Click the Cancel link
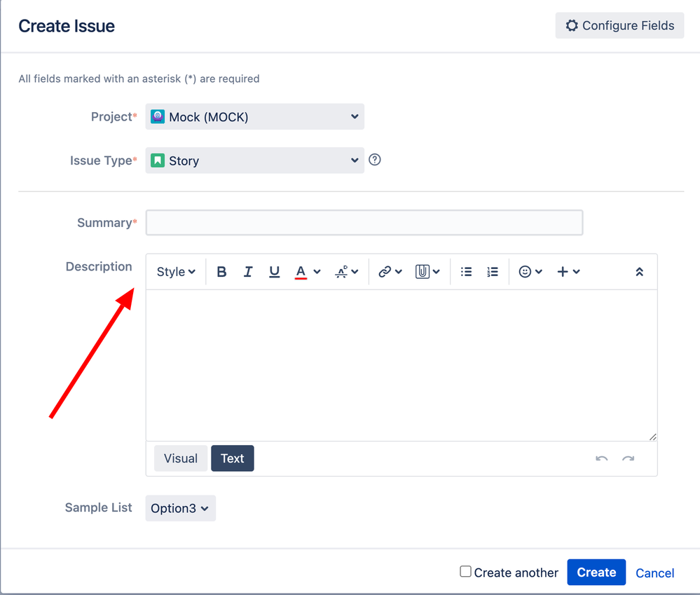Screen dimensions: 700x595 pyautogui.click(x=655, y=573)
